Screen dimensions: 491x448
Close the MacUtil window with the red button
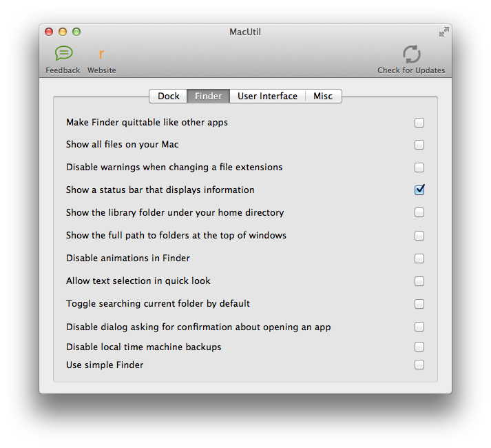click(x=49, y=32)
